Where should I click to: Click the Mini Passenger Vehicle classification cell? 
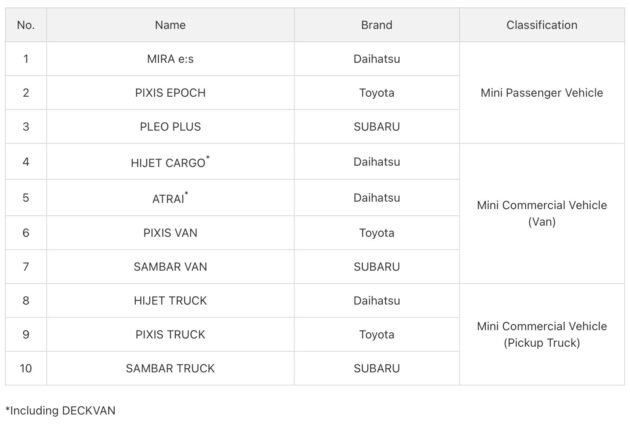point(542,93)
